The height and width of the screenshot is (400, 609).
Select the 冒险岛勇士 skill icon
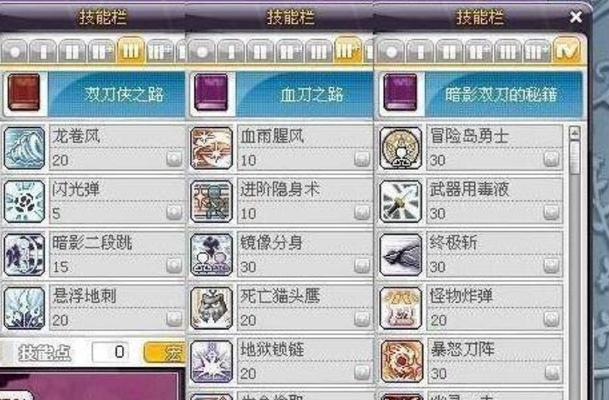[x=400, y=148]
